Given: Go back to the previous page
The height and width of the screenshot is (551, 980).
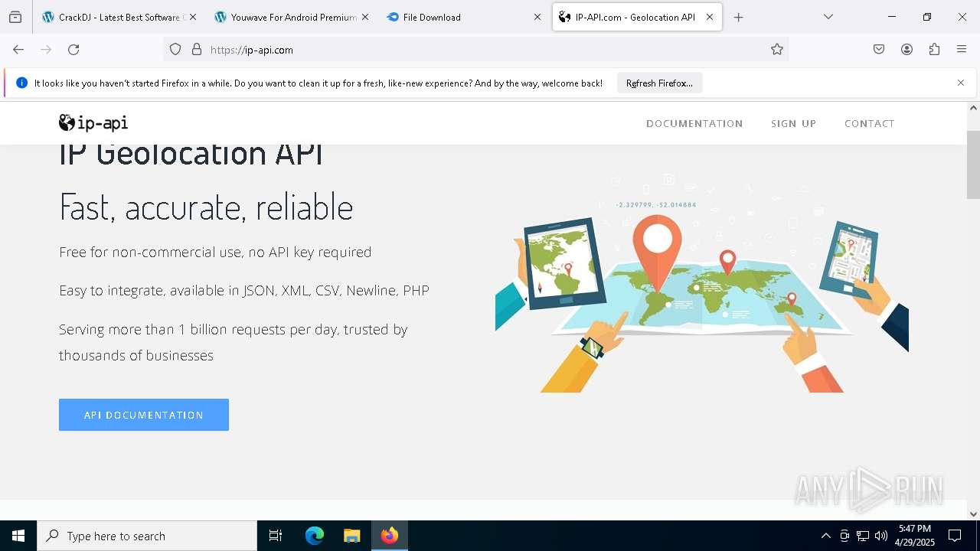Looking at the screenshot, I should (x=18, y=50).
